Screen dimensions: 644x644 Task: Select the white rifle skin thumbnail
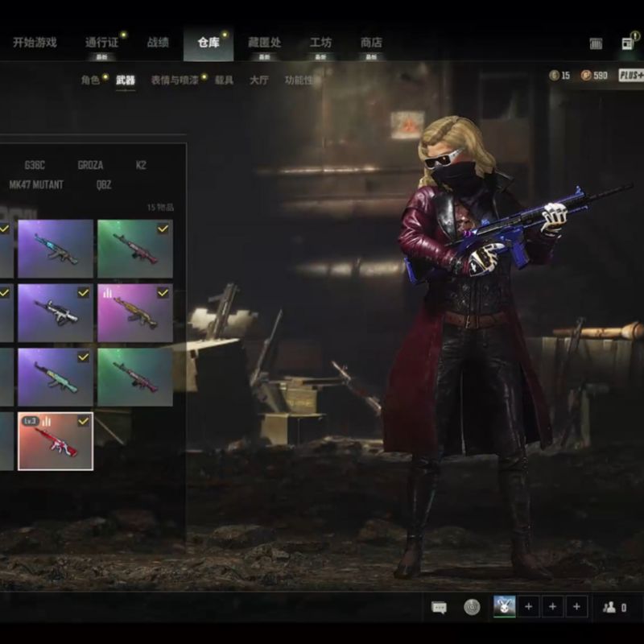tap(56, 313)
